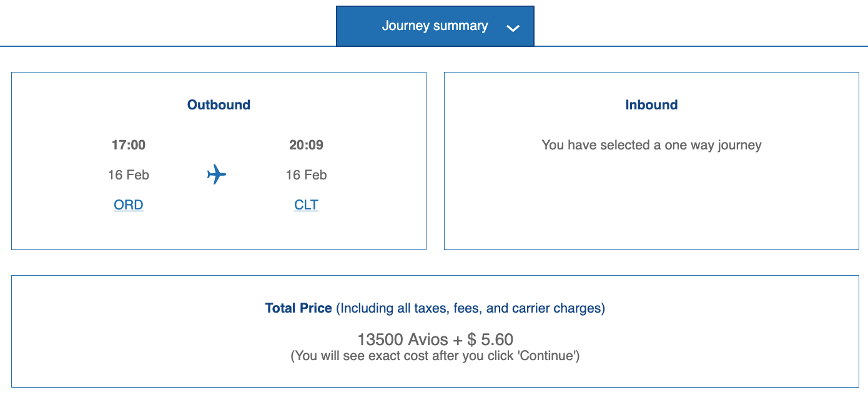This screenshot has width=868, height=397.
Task: Click the Total Price summary box
Action: tap(434, 331)
